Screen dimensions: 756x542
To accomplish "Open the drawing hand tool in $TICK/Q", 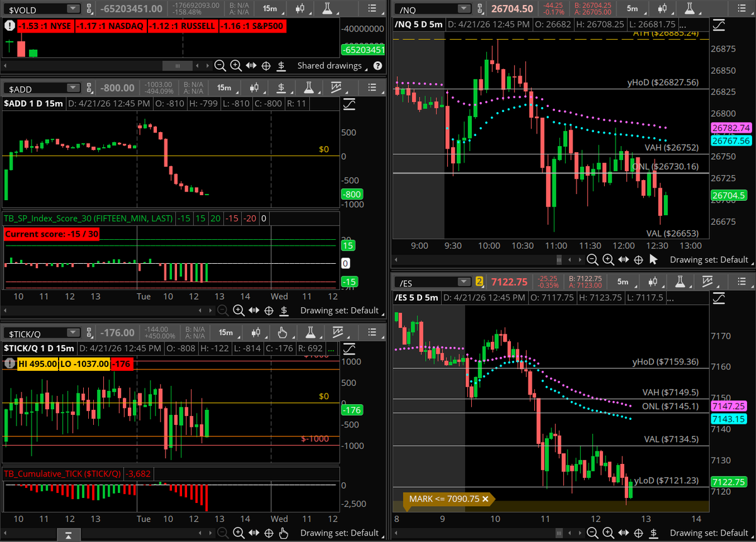I will 283,332.
